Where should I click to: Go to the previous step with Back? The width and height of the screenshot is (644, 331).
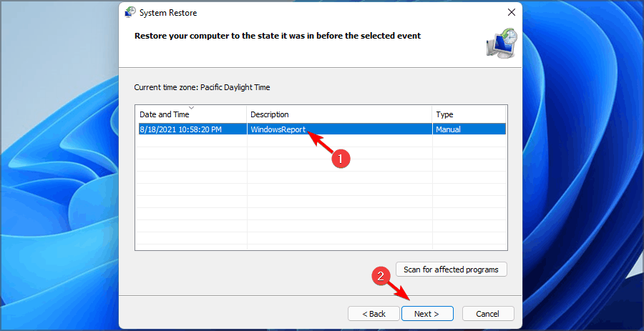coord(373,314)
